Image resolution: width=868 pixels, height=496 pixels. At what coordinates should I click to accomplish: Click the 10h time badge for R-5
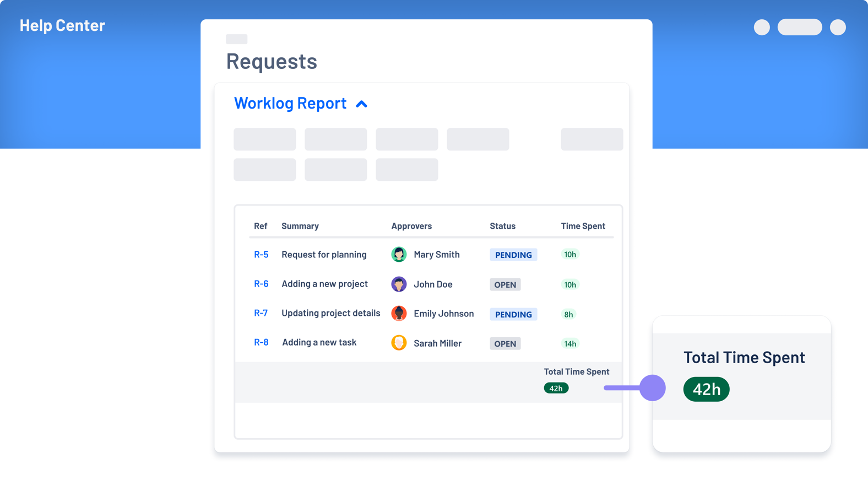pyautogui.click(x=570, y=255)
